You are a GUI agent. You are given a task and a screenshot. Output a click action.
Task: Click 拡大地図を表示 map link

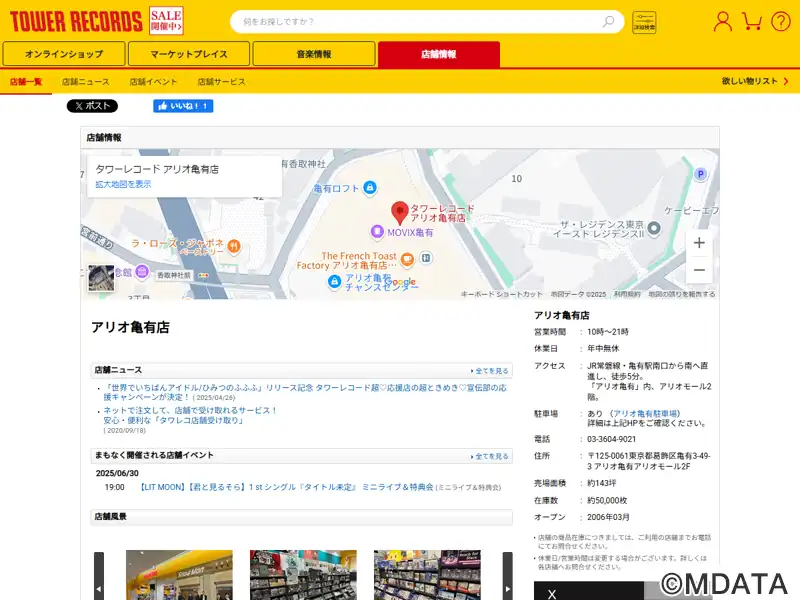(x=123, y=184)
